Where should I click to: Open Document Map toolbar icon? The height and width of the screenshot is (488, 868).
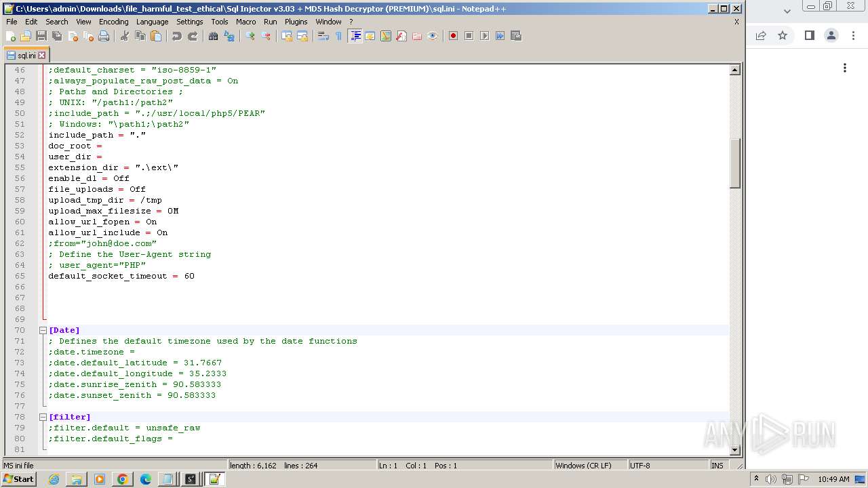coord(386,36)
